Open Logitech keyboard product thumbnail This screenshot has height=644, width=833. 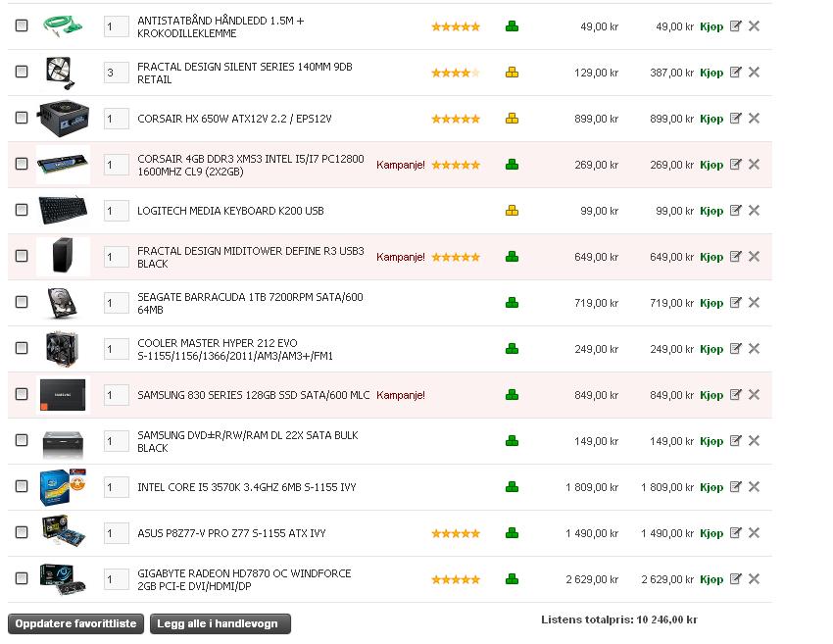[63, 210]
